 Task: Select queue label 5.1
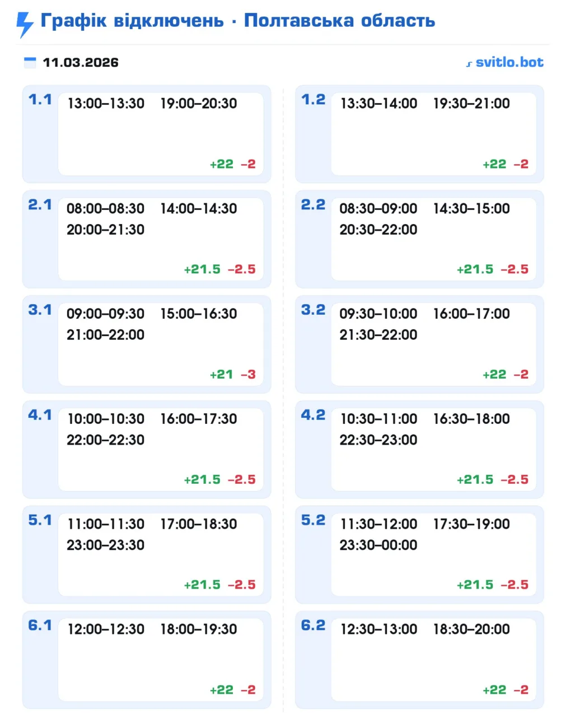click(40, 520)
